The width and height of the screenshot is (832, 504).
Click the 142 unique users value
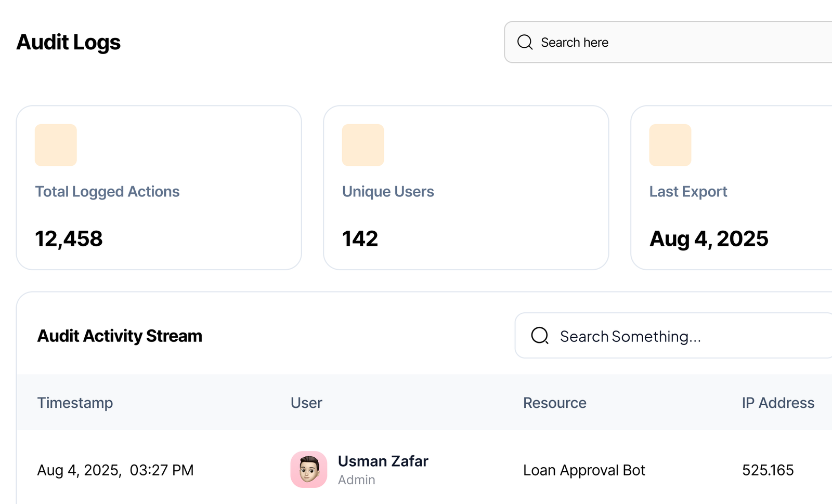click(x=360, y=239)
